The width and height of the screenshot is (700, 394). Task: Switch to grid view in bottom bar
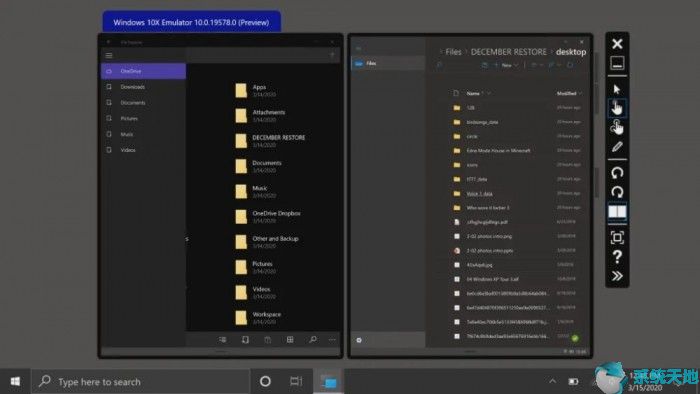(x=290, y=340)
